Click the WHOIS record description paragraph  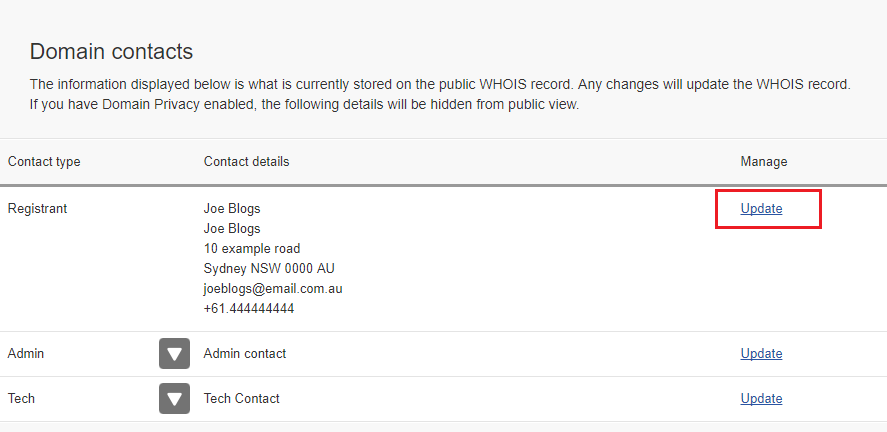coord(440,94)
